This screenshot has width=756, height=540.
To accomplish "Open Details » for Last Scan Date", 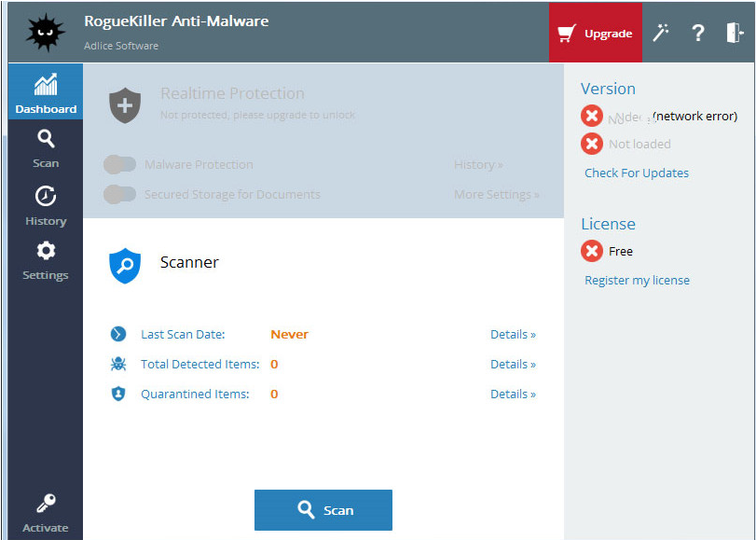I will point(513,335).
